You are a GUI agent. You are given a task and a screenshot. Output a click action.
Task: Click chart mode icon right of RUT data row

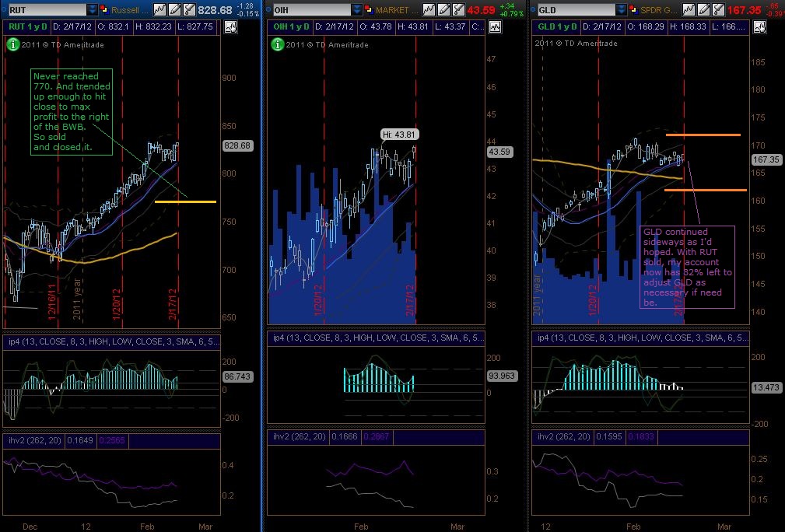(x=231, y=27)
